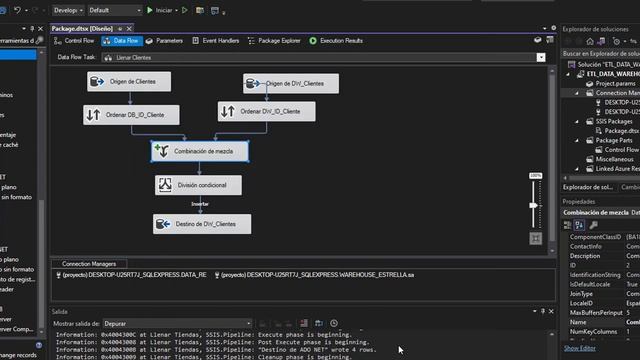Click the Start Without Debugging outline play icon
This screenshot has width=640, height=360.
(x=185, y=10)
